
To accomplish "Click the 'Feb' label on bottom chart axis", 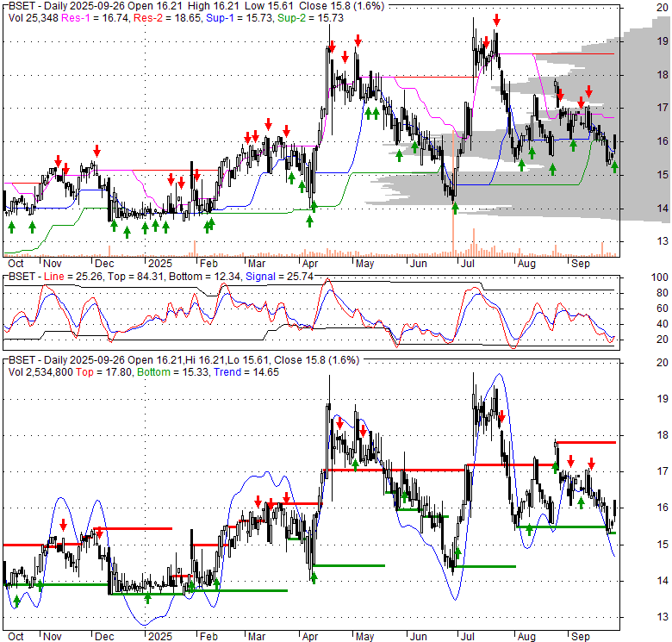I will [x=208, y=637].
